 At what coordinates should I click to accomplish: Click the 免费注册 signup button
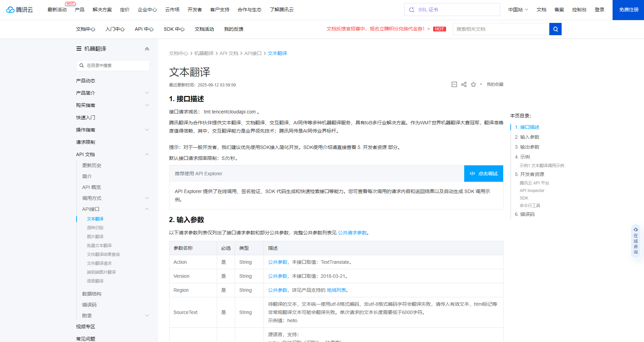pos(628,10)
